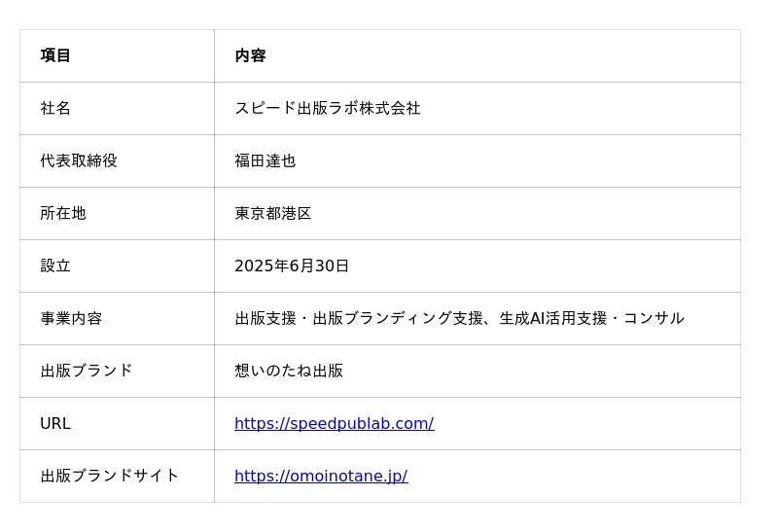Click the name 福田達也
The width and height of the screenshot is (778, 532).
(x=265, y=160)
